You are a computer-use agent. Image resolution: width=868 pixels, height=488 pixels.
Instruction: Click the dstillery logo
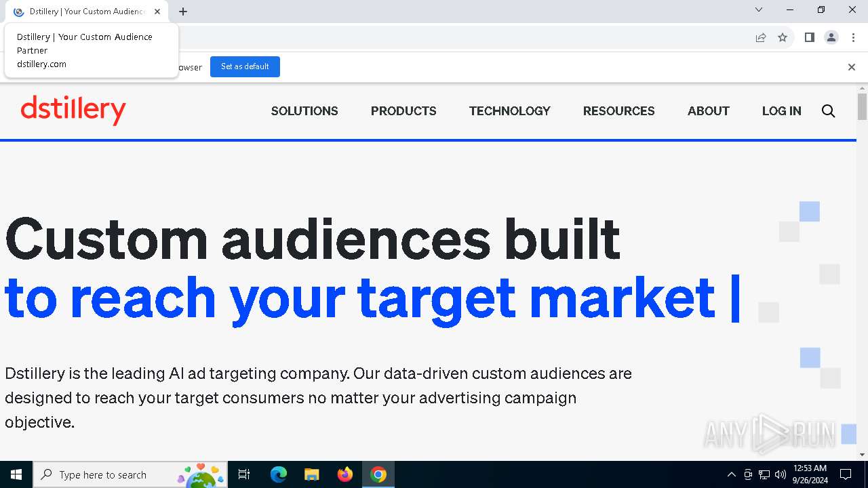tap(73, 110)
